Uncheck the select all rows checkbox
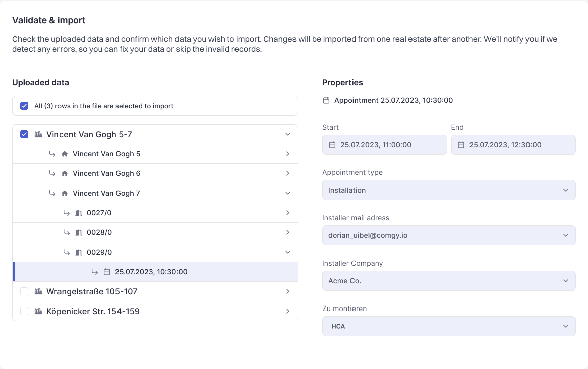 pyautogui.click(x=24, y=106)
